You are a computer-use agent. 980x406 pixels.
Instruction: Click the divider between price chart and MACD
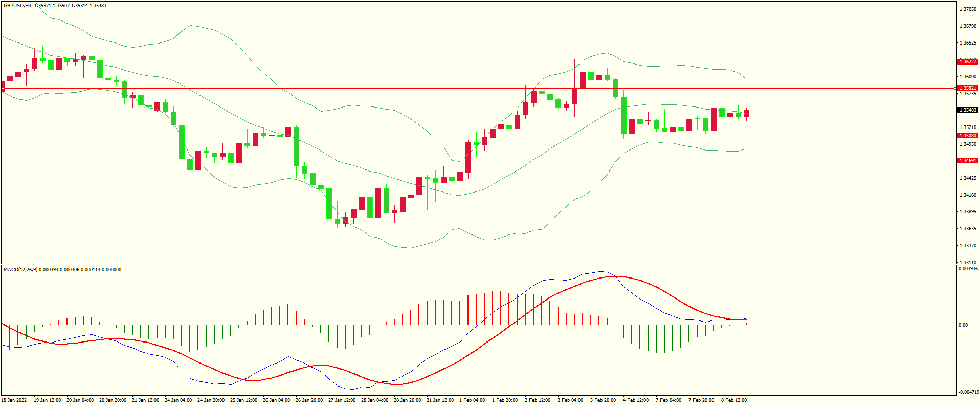point(478,264)
